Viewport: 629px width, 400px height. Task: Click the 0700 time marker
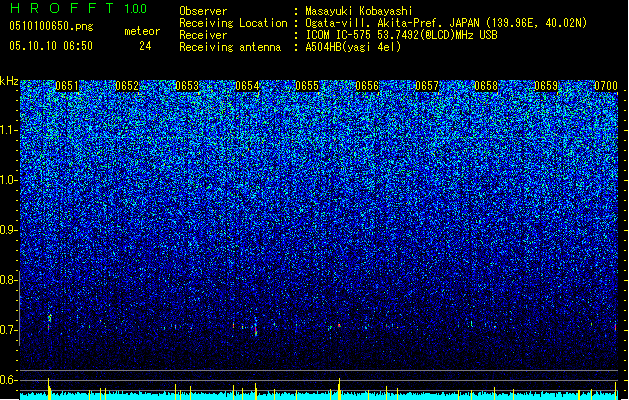coord(606,86)
